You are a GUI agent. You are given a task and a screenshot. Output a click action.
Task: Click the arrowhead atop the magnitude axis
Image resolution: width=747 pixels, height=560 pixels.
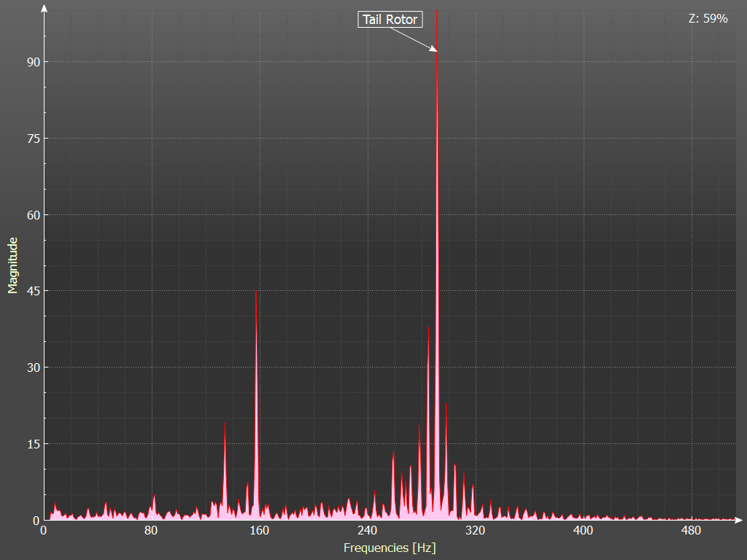(45, 9)
